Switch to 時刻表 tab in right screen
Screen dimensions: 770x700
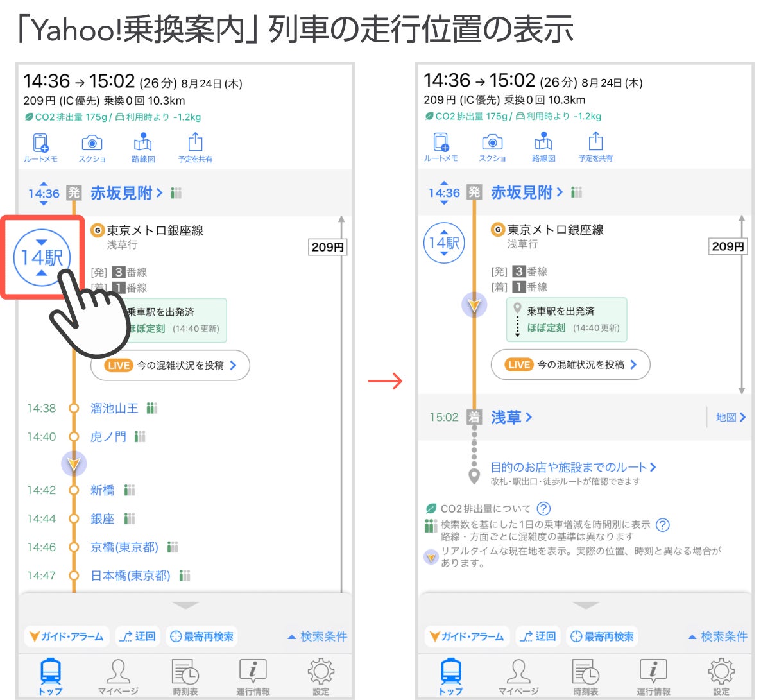click(586, 676)
